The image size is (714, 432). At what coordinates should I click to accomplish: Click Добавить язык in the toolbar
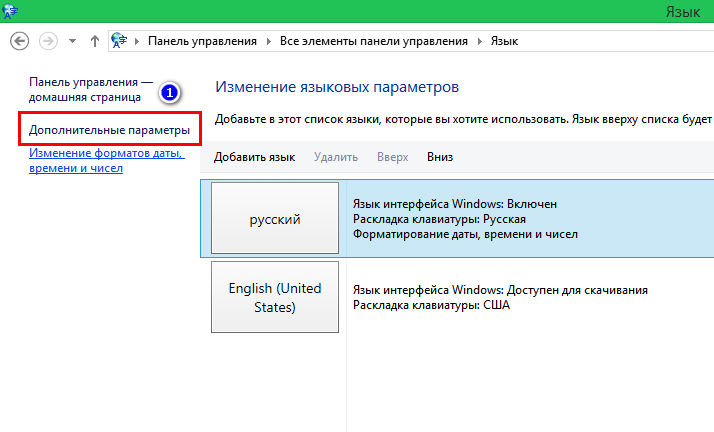pyautogui.click(x=255, y=157)
